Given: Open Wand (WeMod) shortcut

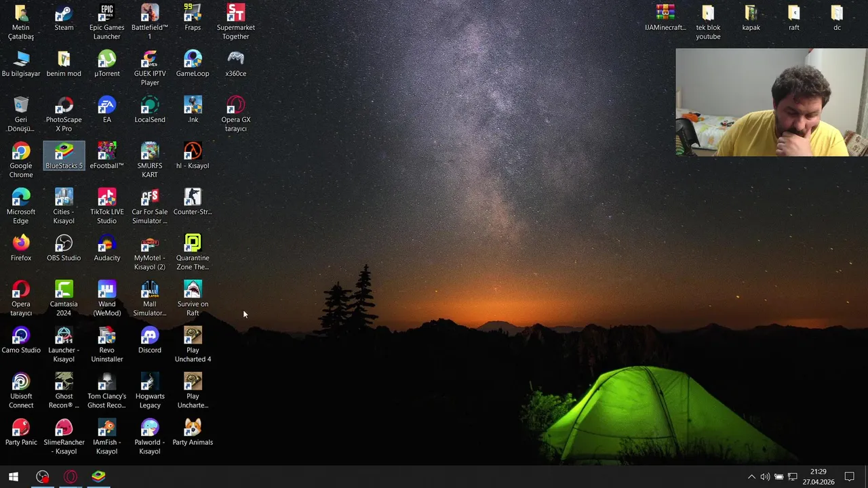Looking at the screenshot, I should (106, 298).
